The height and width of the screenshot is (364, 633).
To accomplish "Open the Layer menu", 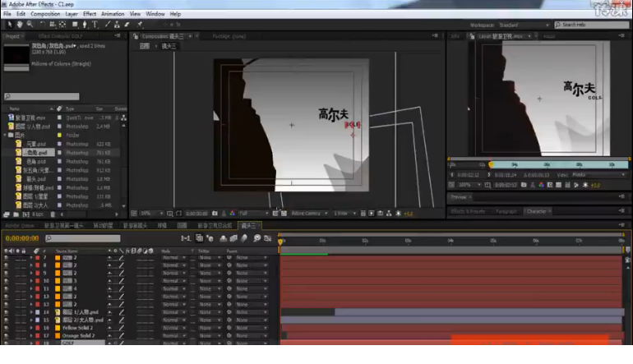I will click(x=72, y=14).
